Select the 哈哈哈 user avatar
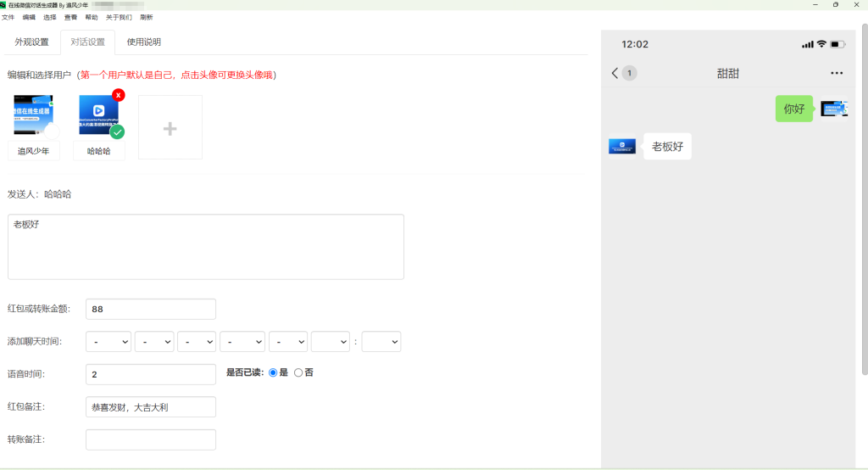868x470 pixels. pyautogui.click(x=98, y=116)
